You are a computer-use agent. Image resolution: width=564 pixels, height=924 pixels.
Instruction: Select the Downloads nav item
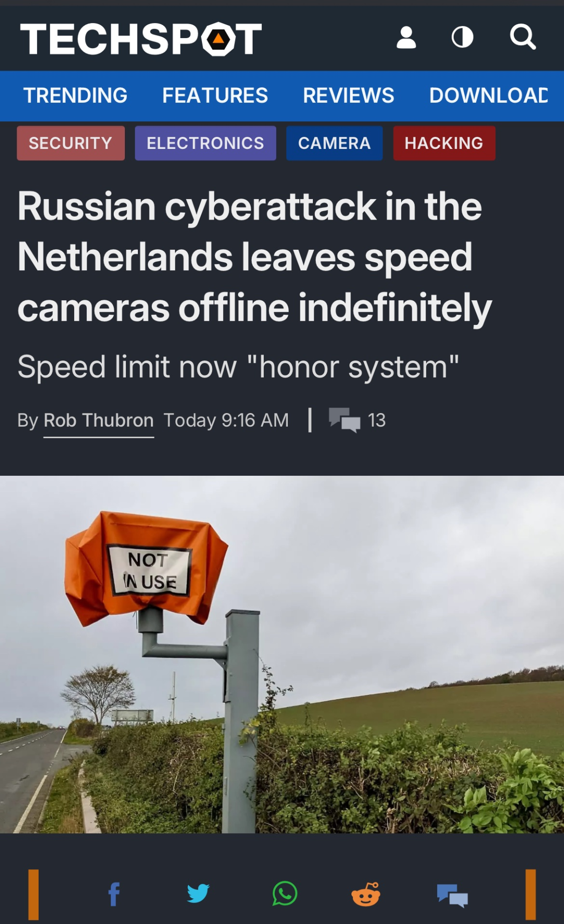pyautogui.click(x=489, y=95)
